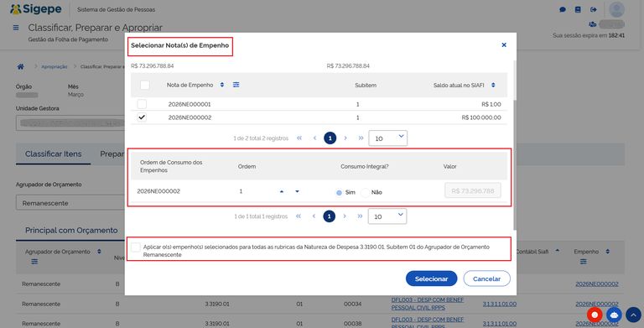Click the session expiry 182:41 text

[616, 36]
